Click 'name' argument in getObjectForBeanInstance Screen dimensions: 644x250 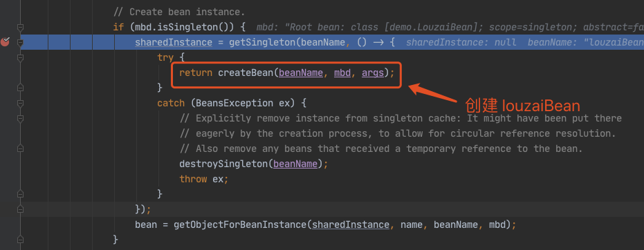click(x=412, y=224)
